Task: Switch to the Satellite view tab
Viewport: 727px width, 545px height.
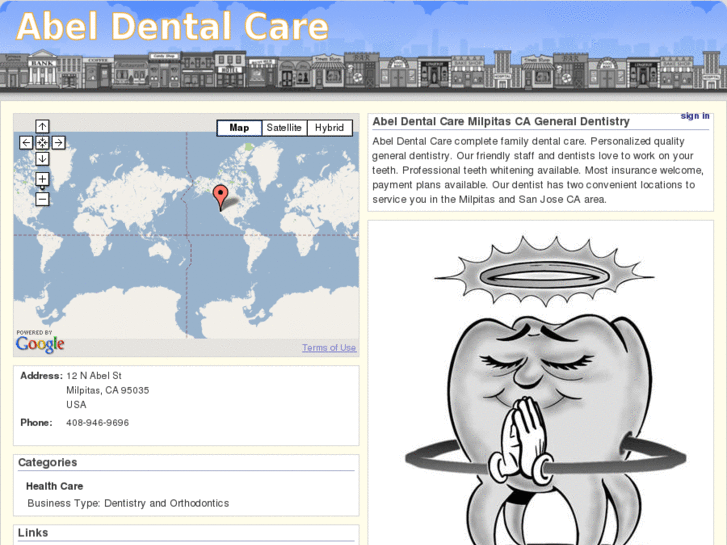Action: click(x=284, y=128)
